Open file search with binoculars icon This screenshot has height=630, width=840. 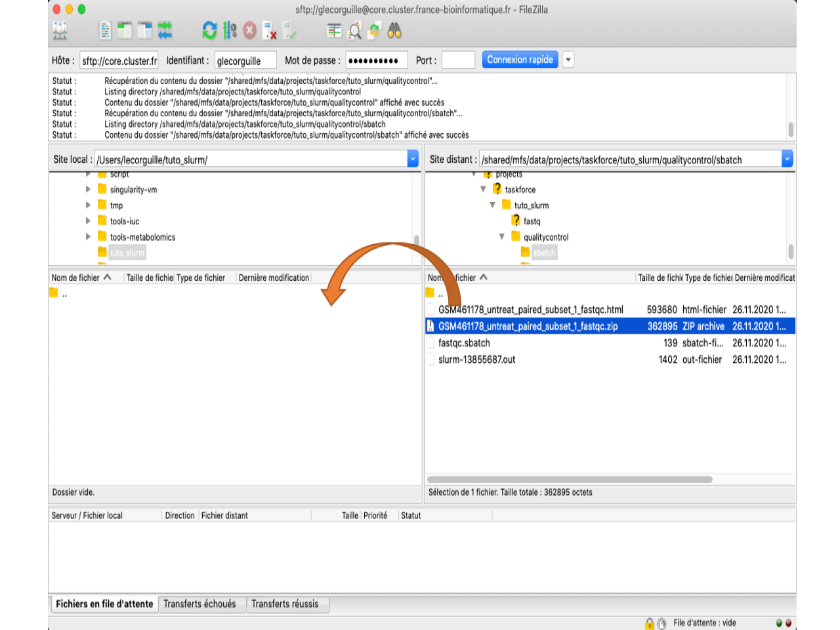point(394,30)
